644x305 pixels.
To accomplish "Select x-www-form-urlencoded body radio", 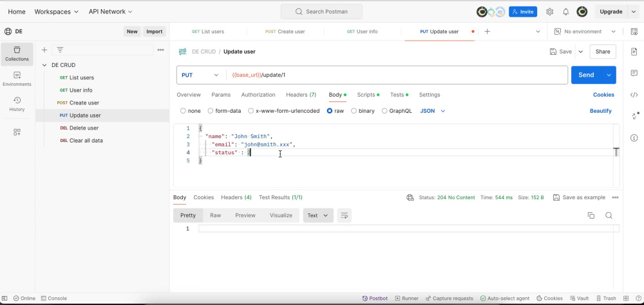I will click(251, 111).
